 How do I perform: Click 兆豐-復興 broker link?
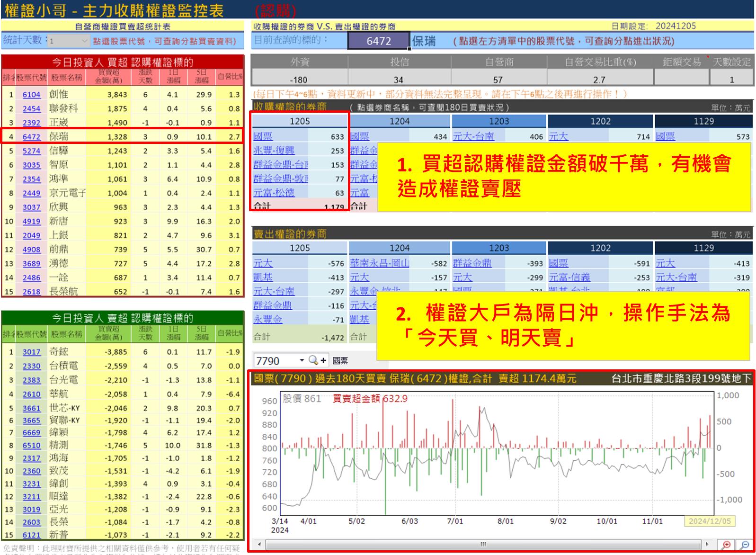click(x=274, y=151)
